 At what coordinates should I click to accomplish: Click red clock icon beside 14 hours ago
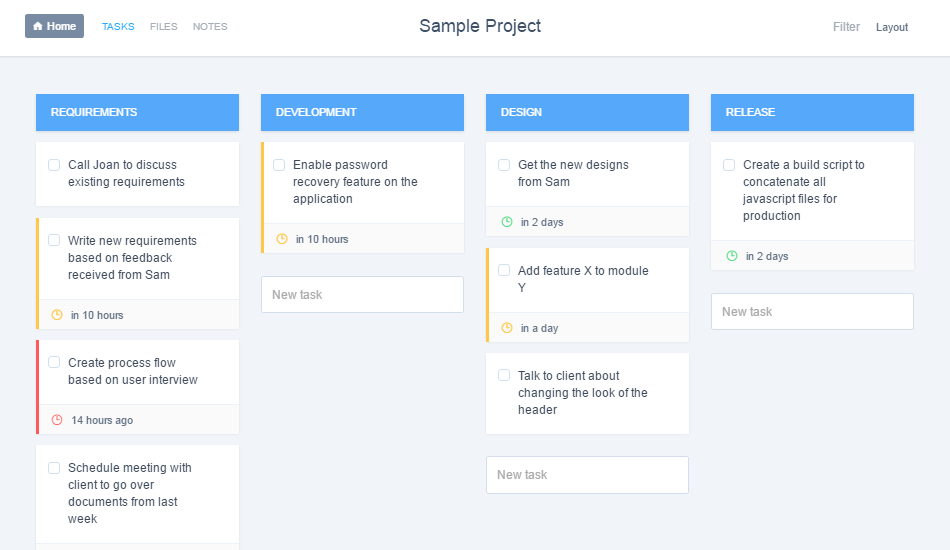click(x=57, y=420)
